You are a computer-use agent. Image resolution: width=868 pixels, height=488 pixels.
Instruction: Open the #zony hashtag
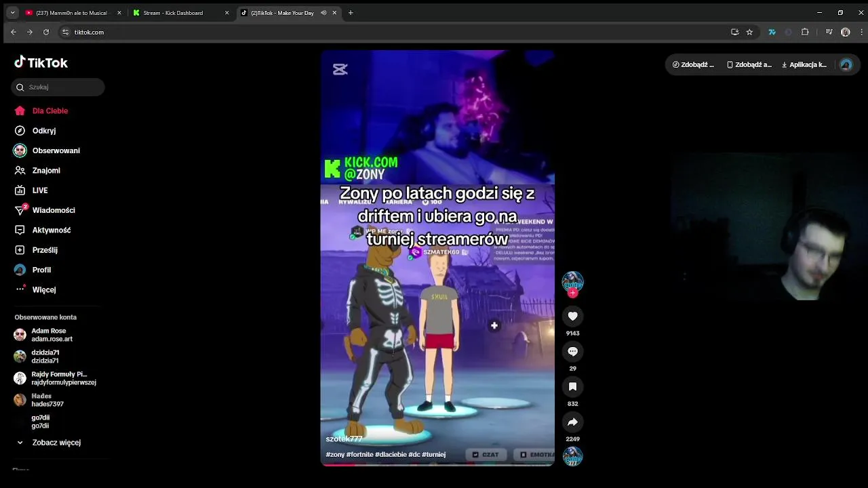(x=335, y=455)
